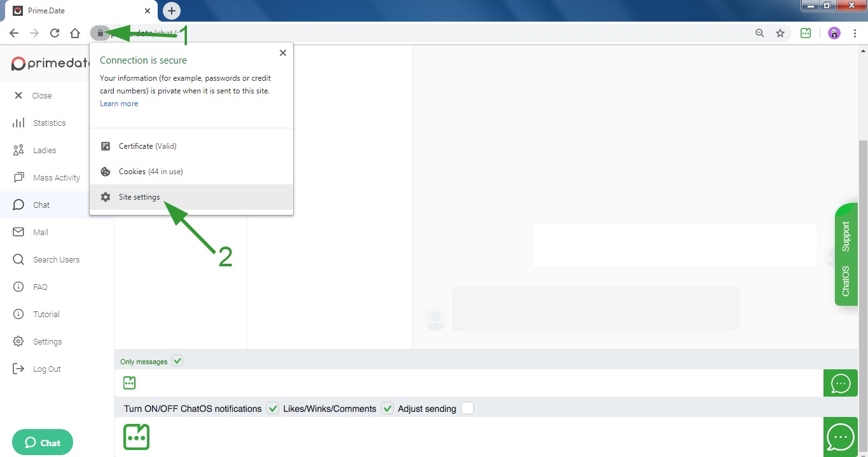Open the browser profile avatar
868x457 pixels.
[x=834, y=33]
